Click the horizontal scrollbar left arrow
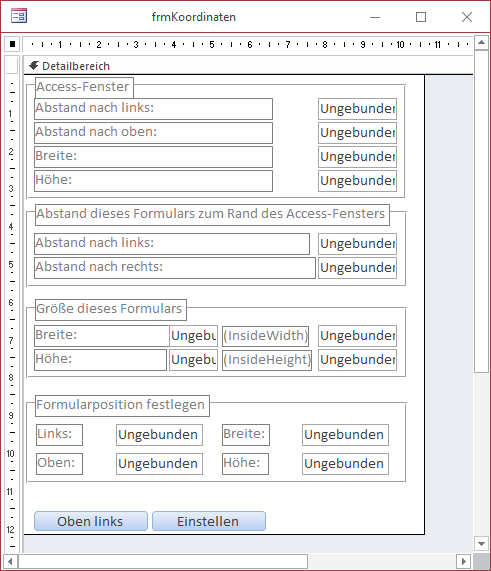The image size is (491, 571). tap(10, 561)
